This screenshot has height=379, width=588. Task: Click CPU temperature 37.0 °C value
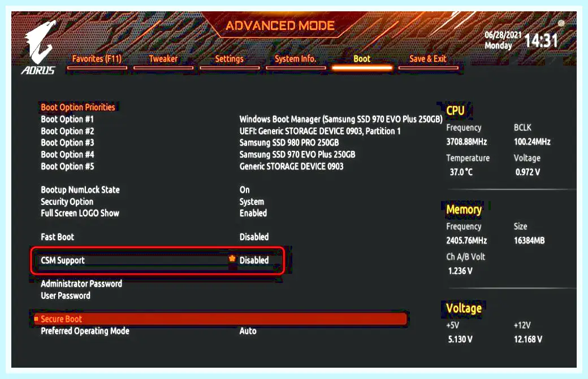pos(461,172)
